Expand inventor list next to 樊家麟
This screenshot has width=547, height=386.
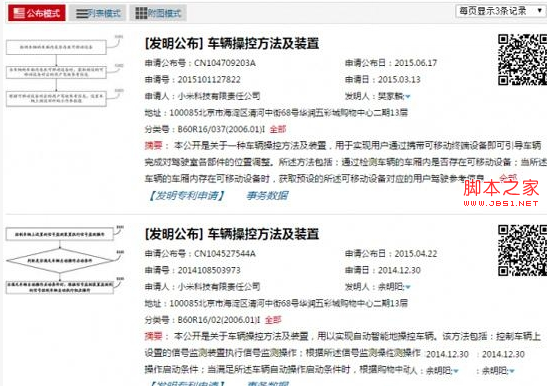(408, 97)
